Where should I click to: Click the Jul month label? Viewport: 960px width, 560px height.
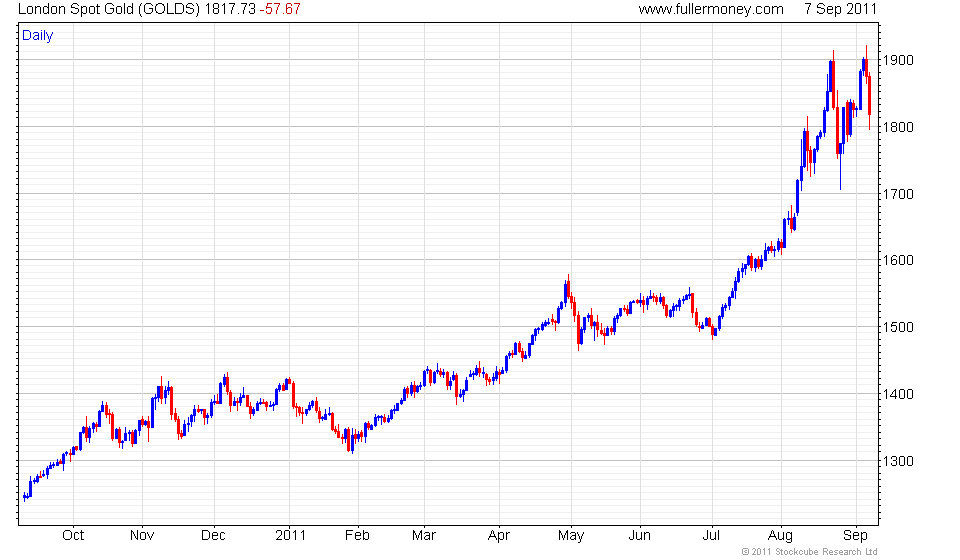[x=711, y=536]
